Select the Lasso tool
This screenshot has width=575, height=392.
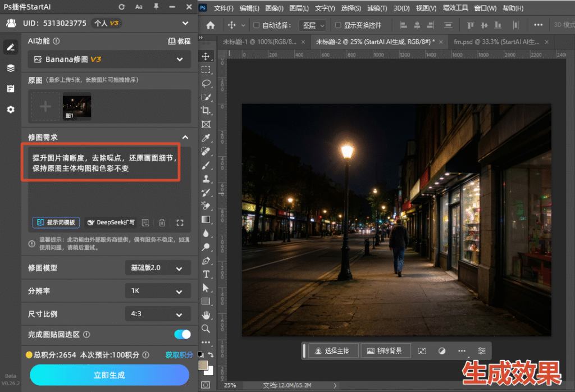pyautogui.click(x=206, y=83)
